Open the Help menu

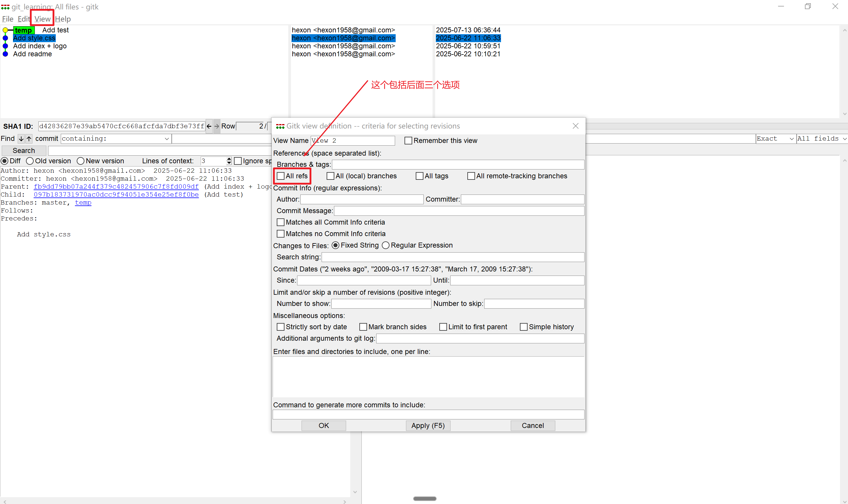click(x=63, y=19)
